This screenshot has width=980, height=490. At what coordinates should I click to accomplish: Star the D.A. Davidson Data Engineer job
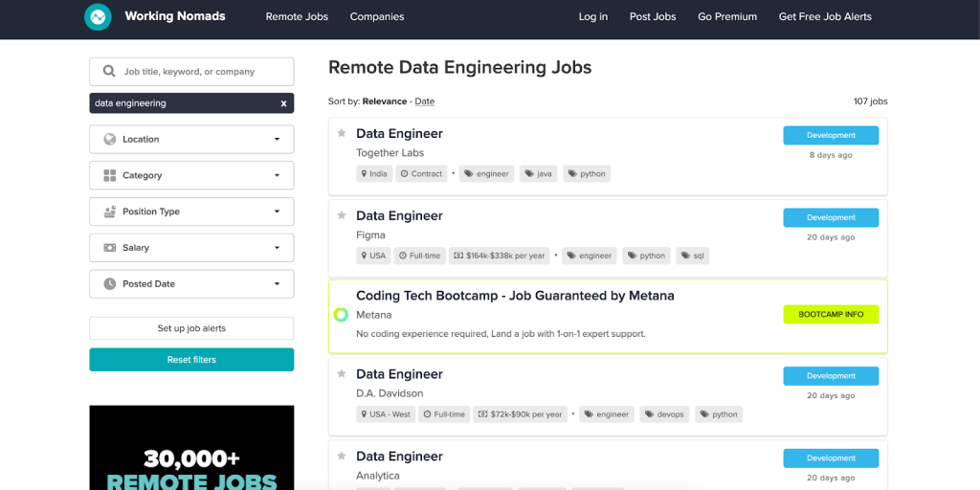point(342,374)
